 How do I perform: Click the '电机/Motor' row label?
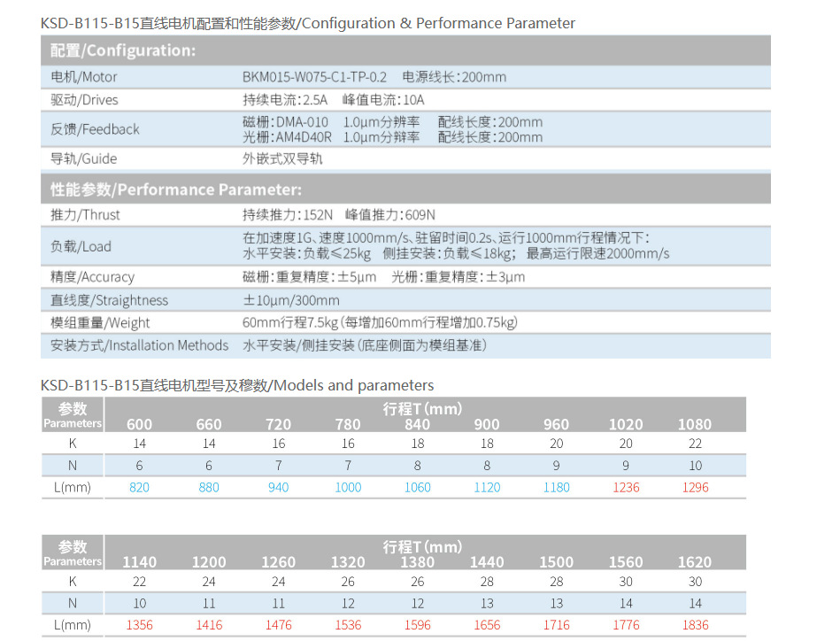83,77
